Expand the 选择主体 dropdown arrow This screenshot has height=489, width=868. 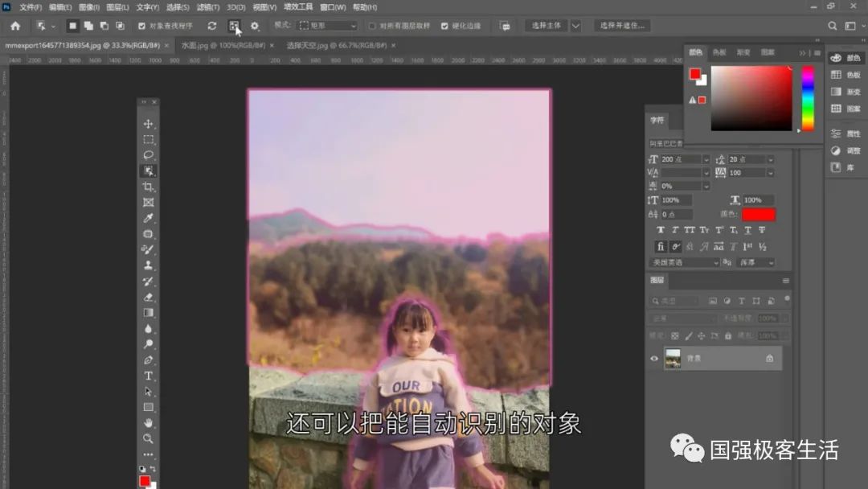click(x=575, y=26)
